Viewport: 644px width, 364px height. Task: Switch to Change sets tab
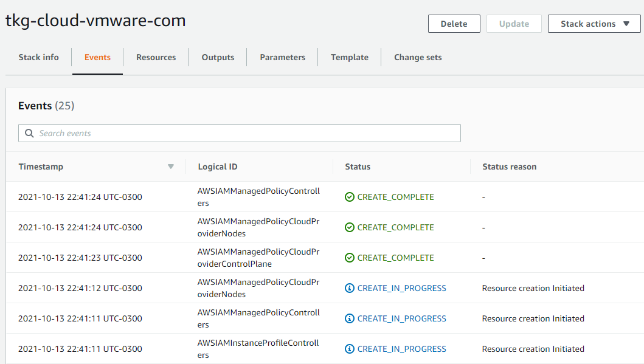coord(418,58)
